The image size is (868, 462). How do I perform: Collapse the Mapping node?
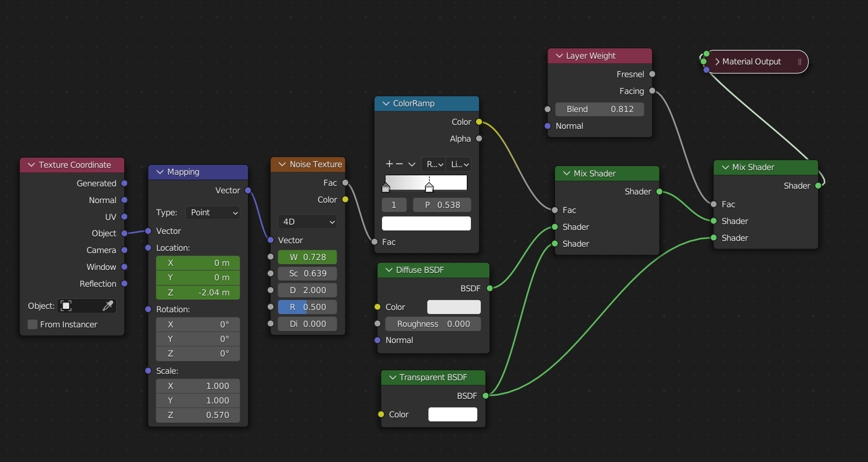click(160, 172)
